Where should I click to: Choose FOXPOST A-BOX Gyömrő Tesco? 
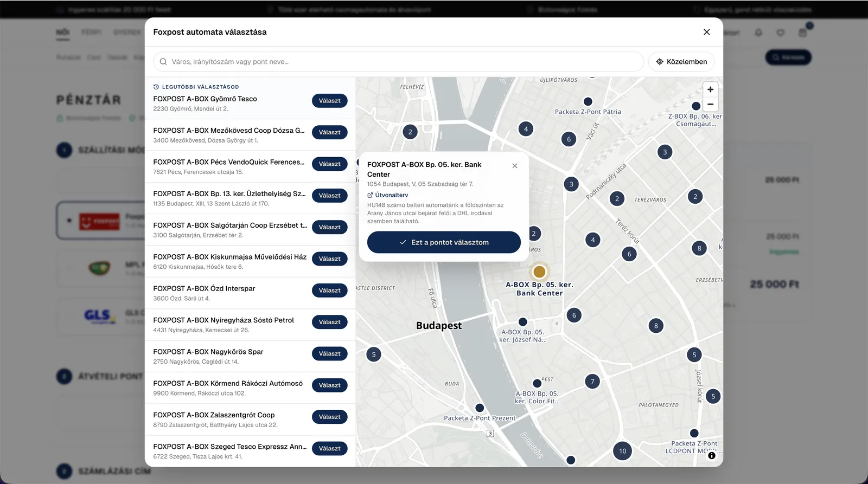click(330, 101)
